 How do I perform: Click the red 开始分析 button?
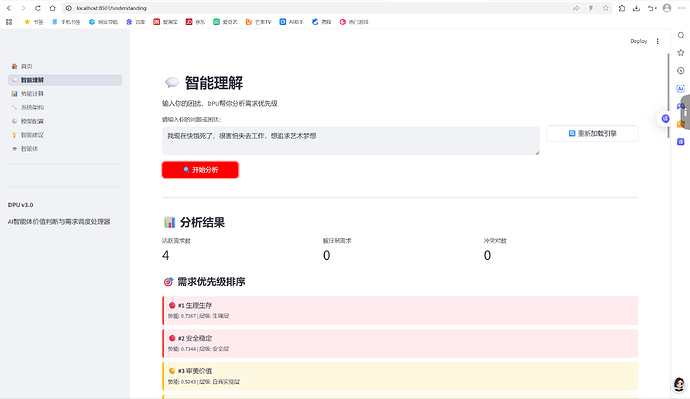click(x=200, y=170)
